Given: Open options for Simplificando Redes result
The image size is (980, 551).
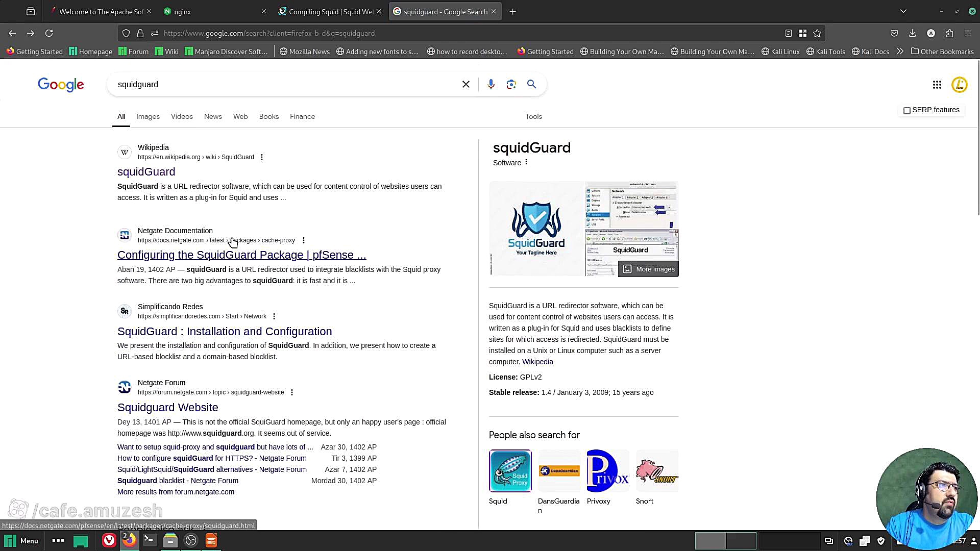Looking at the screenshot, I should tap(274, 316).
